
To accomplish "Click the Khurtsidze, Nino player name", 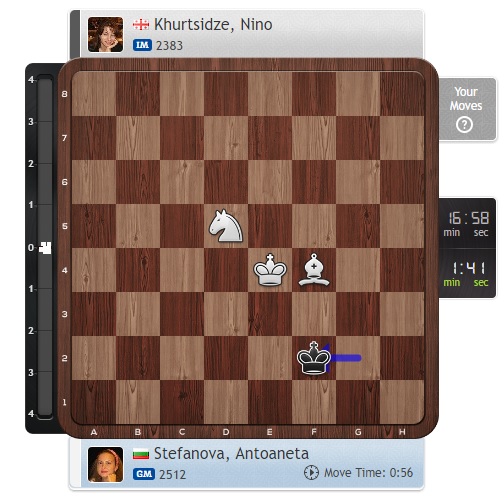I will point(213,25).
